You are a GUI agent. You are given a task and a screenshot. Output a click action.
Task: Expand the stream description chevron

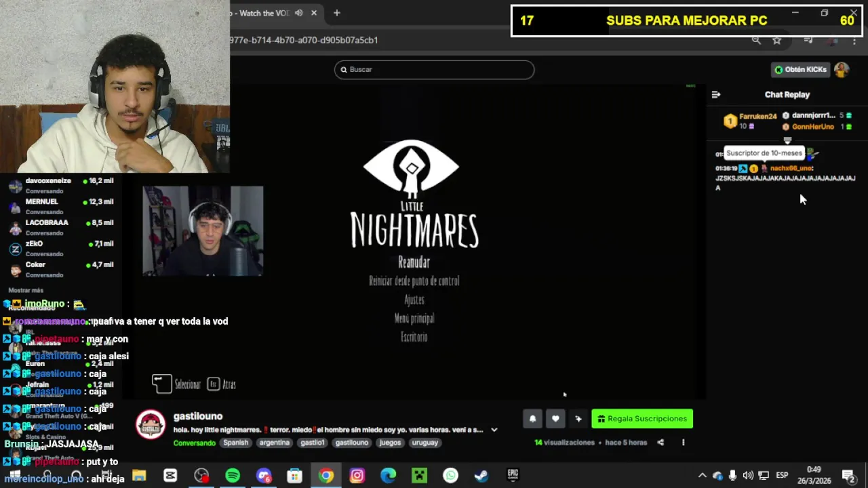coord(494,430)
